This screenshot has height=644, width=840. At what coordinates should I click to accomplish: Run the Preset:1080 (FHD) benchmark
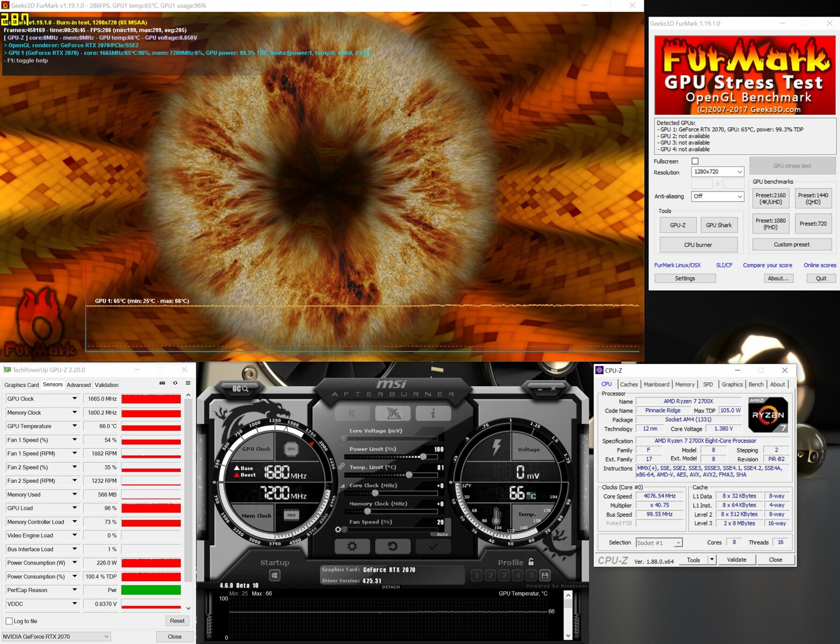(771, 224)
